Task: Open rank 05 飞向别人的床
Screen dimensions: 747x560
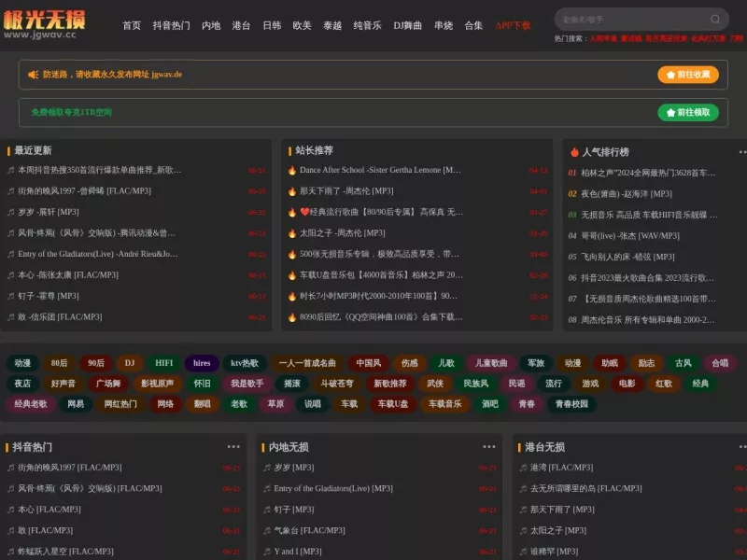Action: pyautogui.click(x=627, y=257)
